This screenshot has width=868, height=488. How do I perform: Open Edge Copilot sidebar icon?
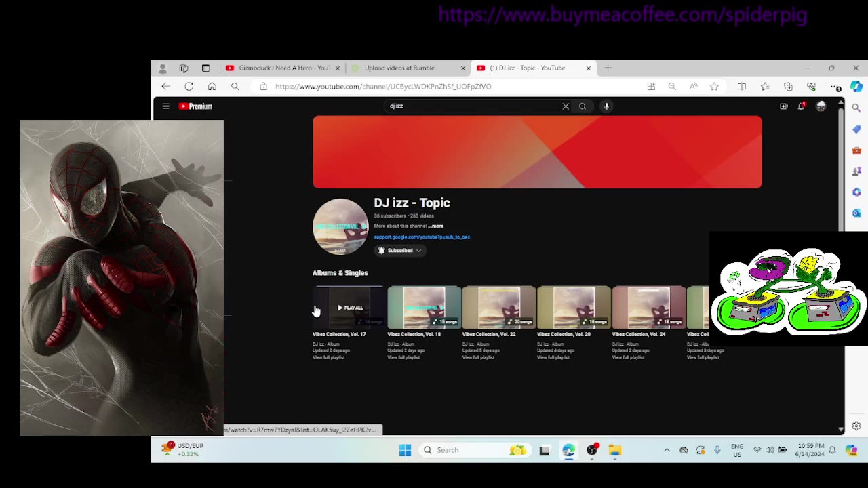click(856, 87)
